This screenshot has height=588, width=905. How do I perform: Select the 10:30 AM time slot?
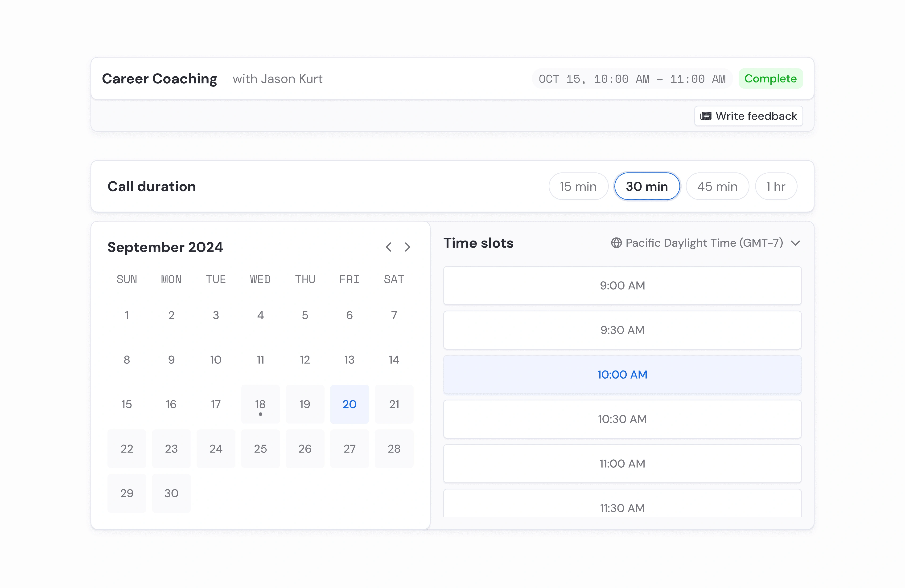pos(622,419)
